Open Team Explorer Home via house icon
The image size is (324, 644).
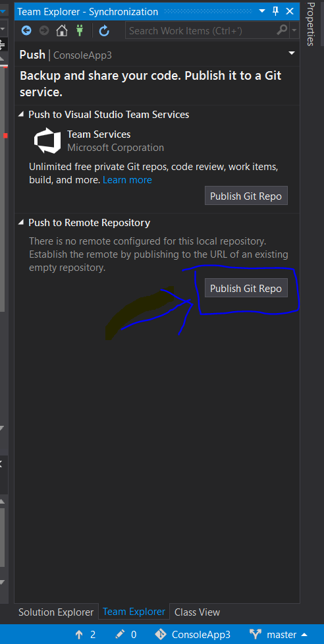pyautogui.click(x=61, y=30)
